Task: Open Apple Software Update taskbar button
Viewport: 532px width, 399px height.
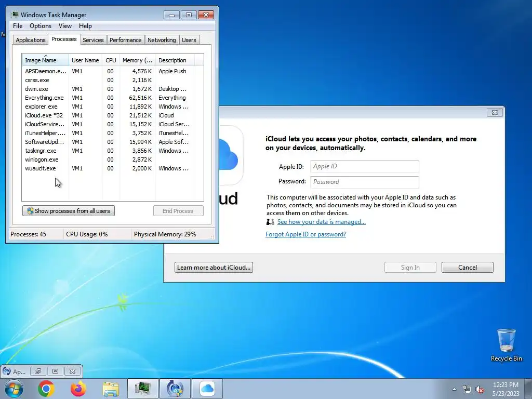Action: tap(175, 389)
